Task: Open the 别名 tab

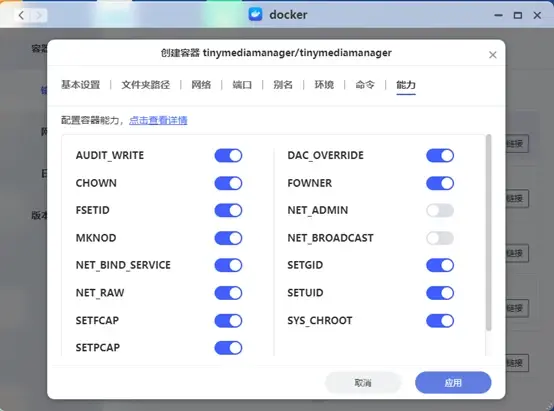Action: (x=283, y=85)
